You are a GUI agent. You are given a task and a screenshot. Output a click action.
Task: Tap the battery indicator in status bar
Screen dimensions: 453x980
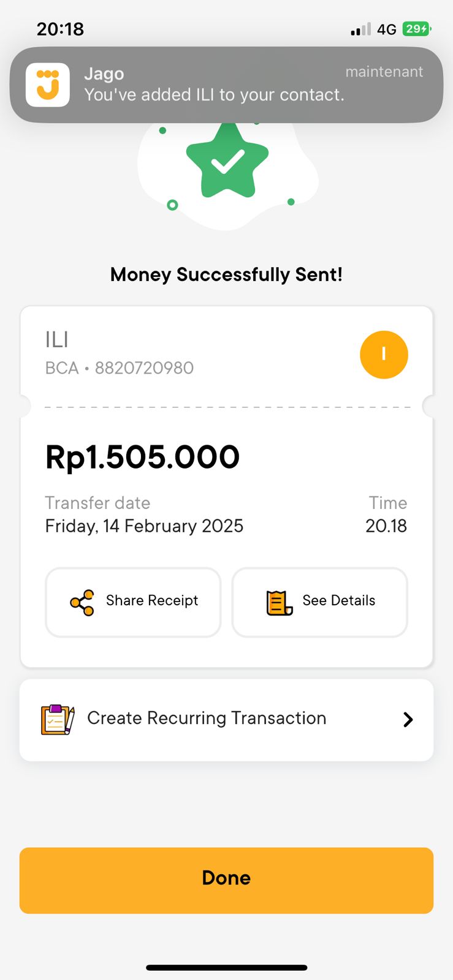(x=416, y=29)
